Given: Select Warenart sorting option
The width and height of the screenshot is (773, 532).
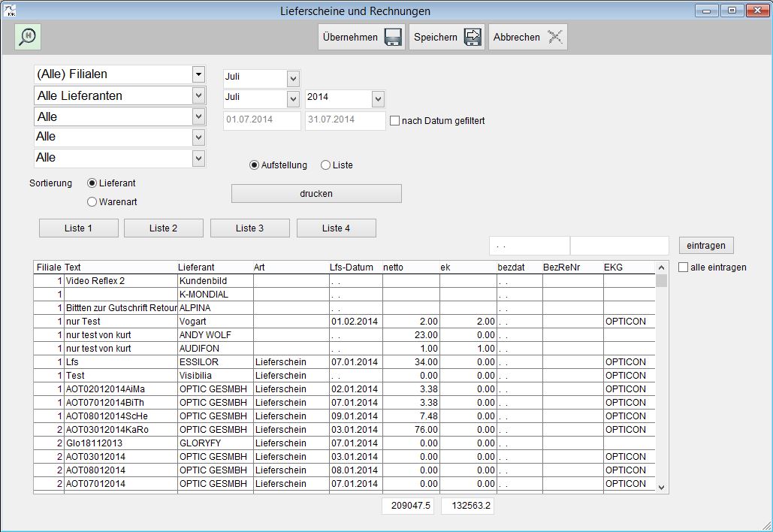Looking at the screenshot, I should click(92, 201).
